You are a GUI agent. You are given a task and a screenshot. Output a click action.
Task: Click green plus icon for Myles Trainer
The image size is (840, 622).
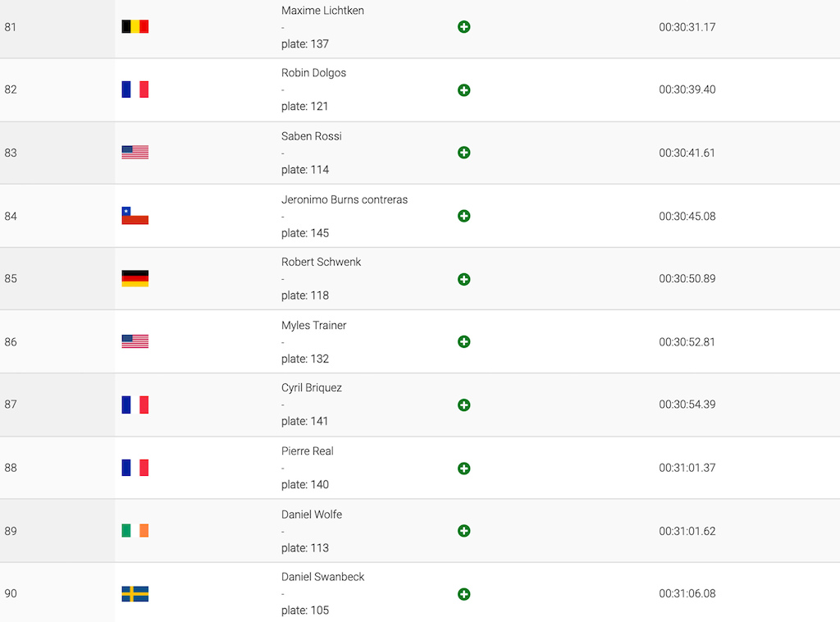point(464,342)
